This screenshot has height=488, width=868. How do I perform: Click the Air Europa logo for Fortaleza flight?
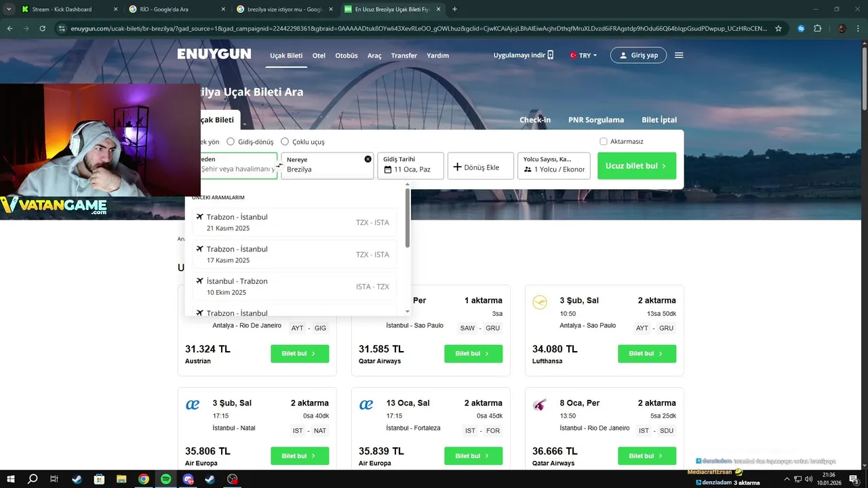[x=366, y=405]
